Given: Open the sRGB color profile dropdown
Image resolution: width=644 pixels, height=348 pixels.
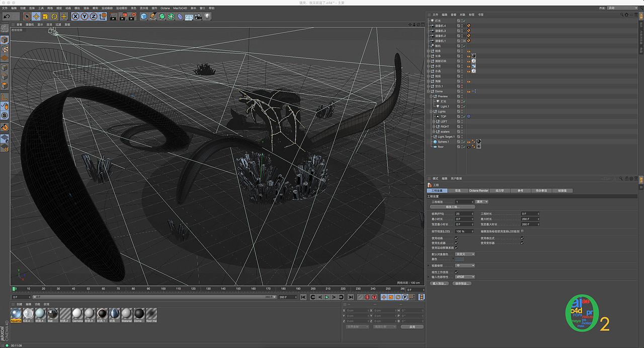Looking at the screenshot, I should coord(465,276).
